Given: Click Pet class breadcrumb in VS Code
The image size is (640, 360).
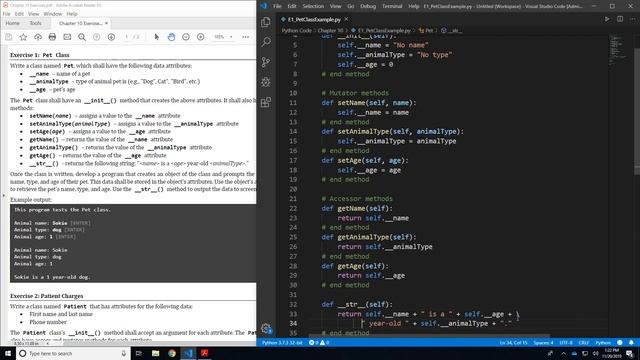Looking at the screenshot, I should tap(426, 31).
